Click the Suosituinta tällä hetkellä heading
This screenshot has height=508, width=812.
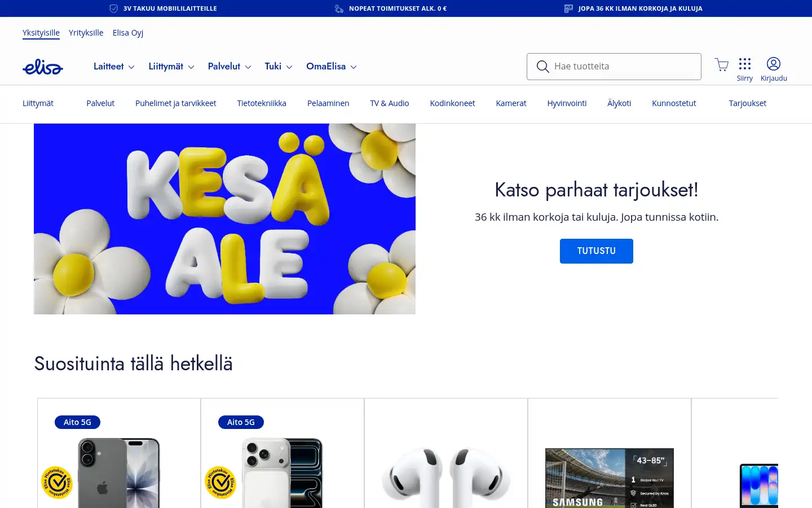(133, 364)
